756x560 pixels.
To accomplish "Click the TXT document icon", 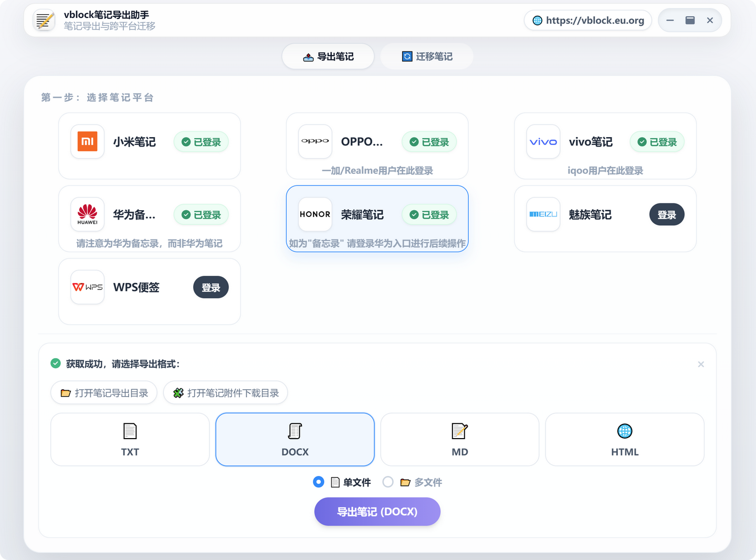I will point(130,431).
